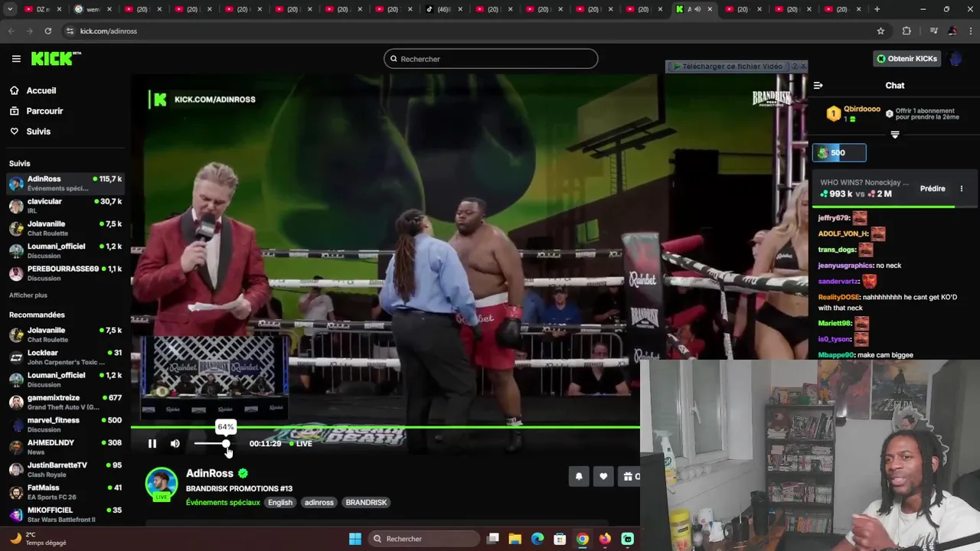
Task: Jump to LIVE in the player
Action: pos(301,444)
